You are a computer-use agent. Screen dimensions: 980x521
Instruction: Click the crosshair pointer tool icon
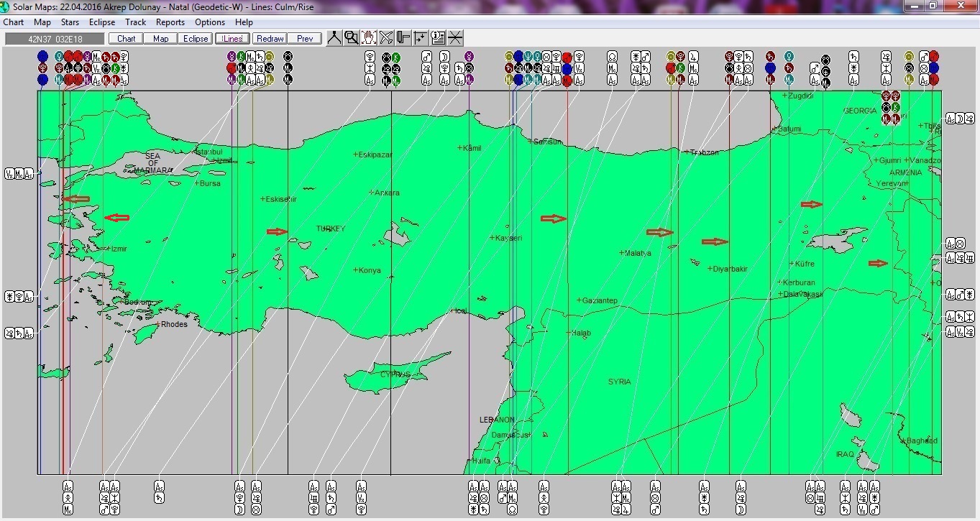pyautogui.click(x=421, y=37)
